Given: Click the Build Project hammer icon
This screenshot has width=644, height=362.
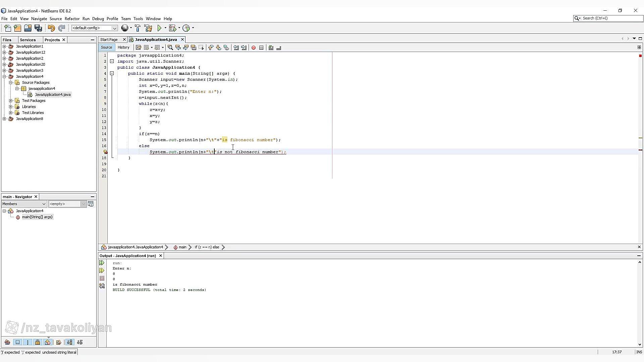Looking at the screenshot, I should [x=138, y=28].
